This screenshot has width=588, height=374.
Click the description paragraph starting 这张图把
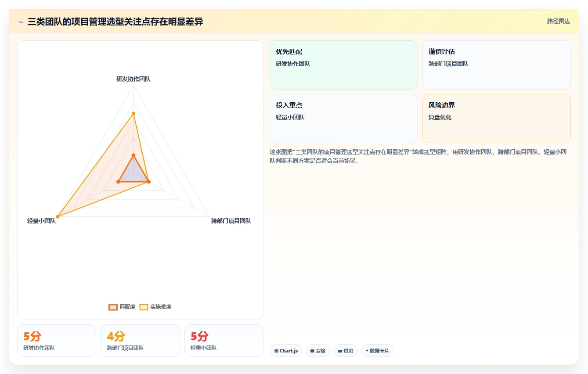tap(420, 156)
